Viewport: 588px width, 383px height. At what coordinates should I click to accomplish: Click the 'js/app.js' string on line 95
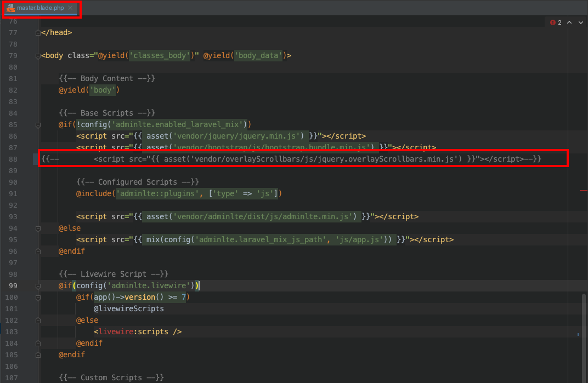coord(359,239)
